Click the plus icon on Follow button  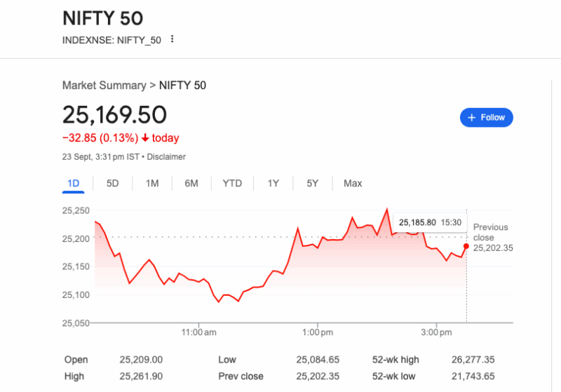472,118
